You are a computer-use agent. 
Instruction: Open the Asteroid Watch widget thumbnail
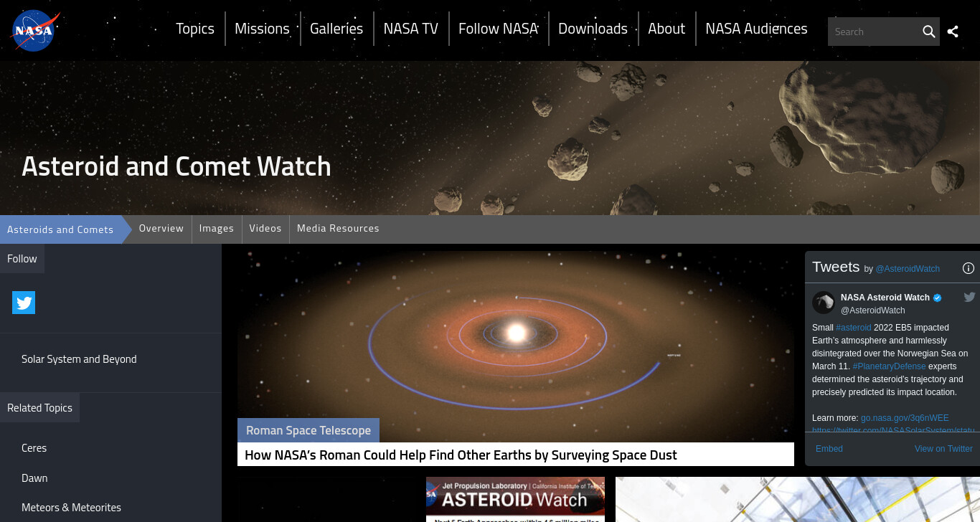[x=515, y=499]
